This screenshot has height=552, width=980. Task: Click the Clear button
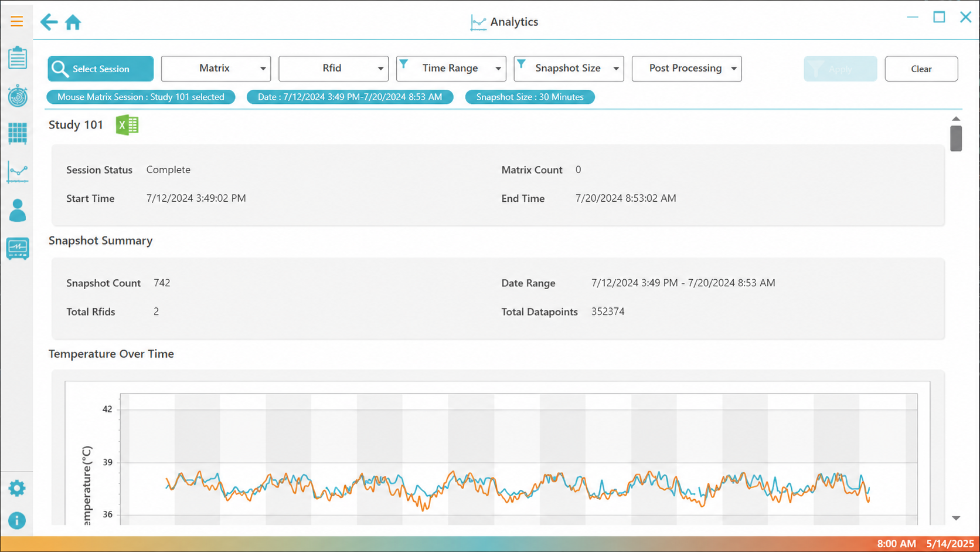(921, 69)
